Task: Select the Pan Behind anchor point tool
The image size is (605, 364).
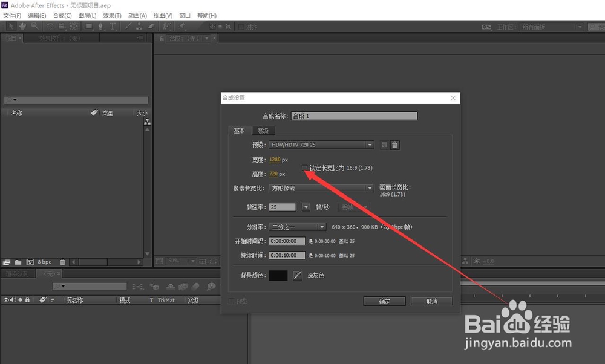Action: pyautogui.click(x=74, y=26)
